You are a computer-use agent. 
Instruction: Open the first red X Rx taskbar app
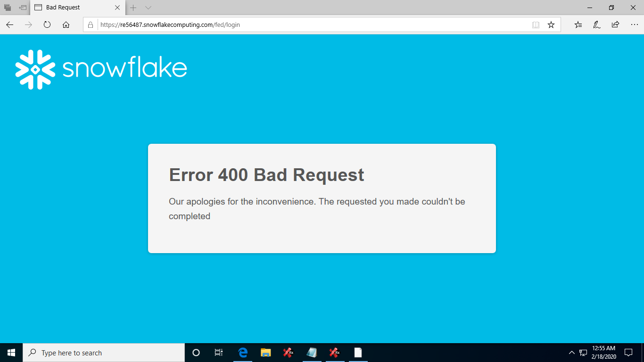point(288,353)
